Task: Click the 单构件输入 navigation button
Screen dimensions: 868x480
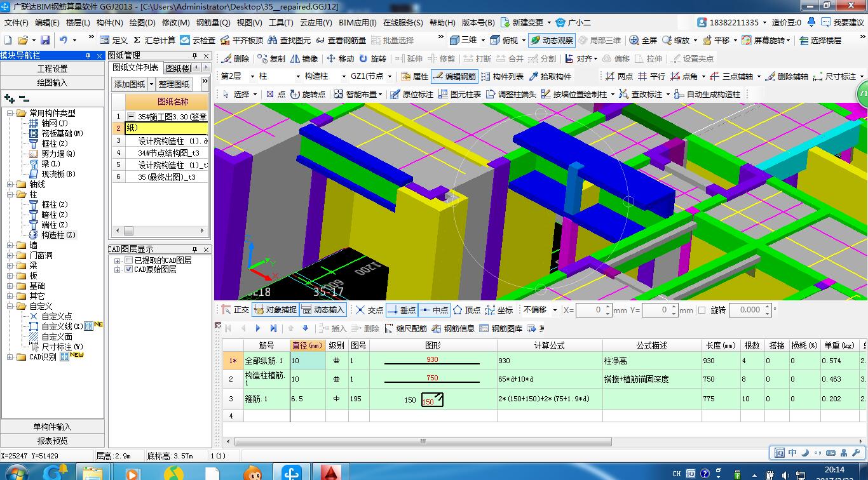Action: point(52,427)
